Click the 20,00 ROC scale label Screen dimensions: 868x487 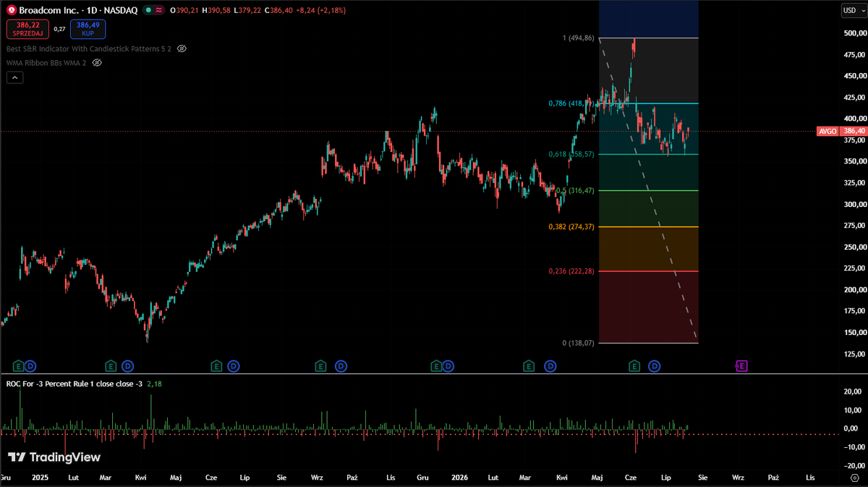tap(854, 391)
